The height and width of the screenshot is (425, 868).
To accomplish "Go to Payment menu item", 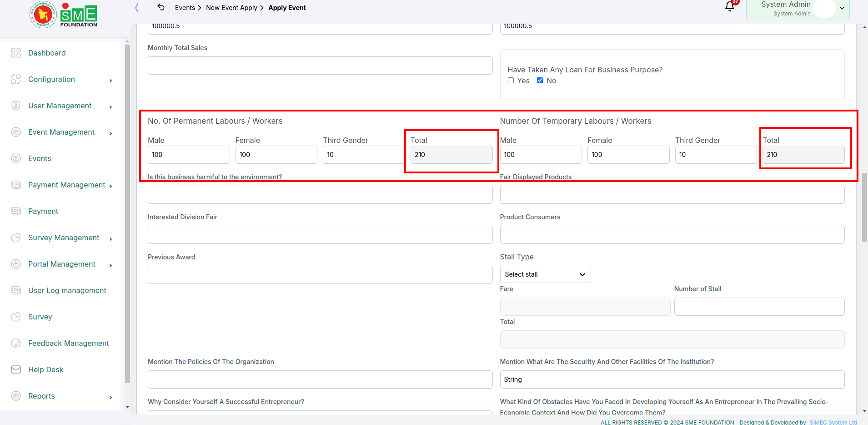I will click(x=43, y=211).
